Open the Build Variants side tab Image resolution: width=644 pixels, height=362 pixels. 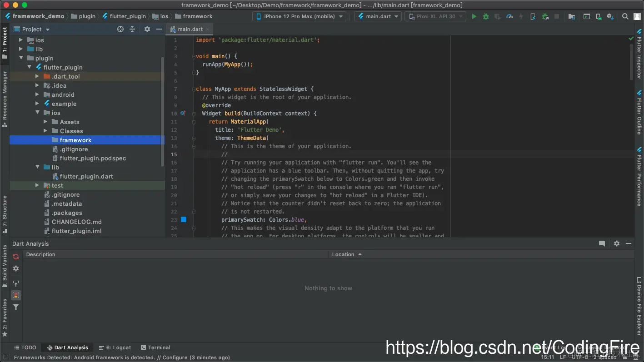tap(5, 266)
